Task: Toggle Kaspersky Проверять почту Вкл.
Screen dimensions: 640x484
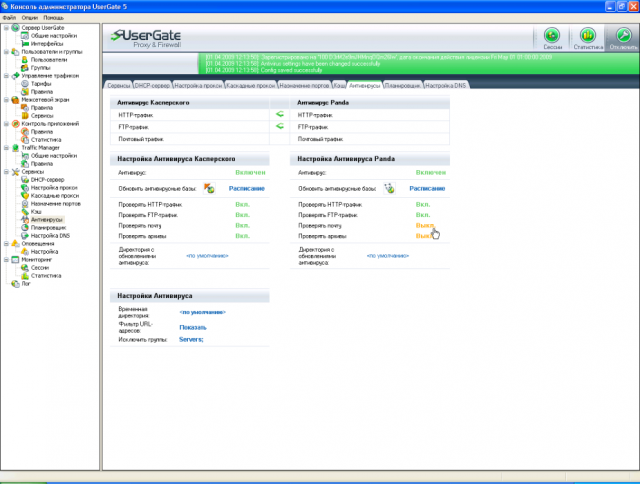Action: (242, 226)
